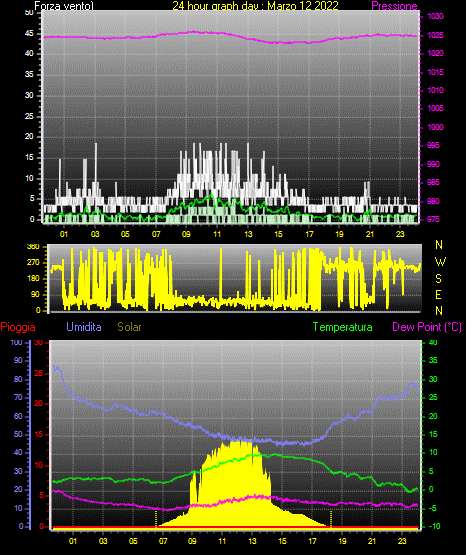Click the 24 hour graph day title

[255, 6]
